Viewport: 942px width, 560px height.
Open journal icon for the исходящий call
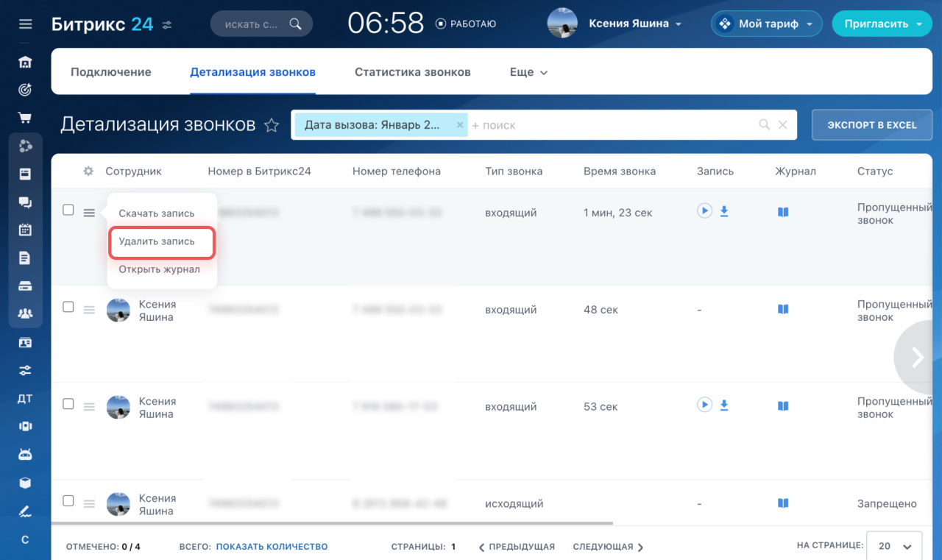click(x=783, y=503)
